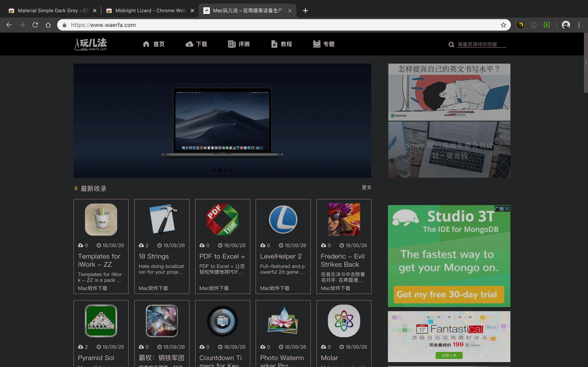Click the site search input field

tap(481, 44)
